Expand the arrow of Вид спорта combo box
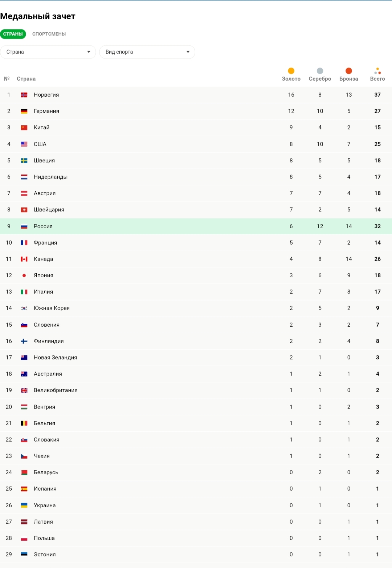The height and width of the screenshot is (568, 392). [188, 52]
